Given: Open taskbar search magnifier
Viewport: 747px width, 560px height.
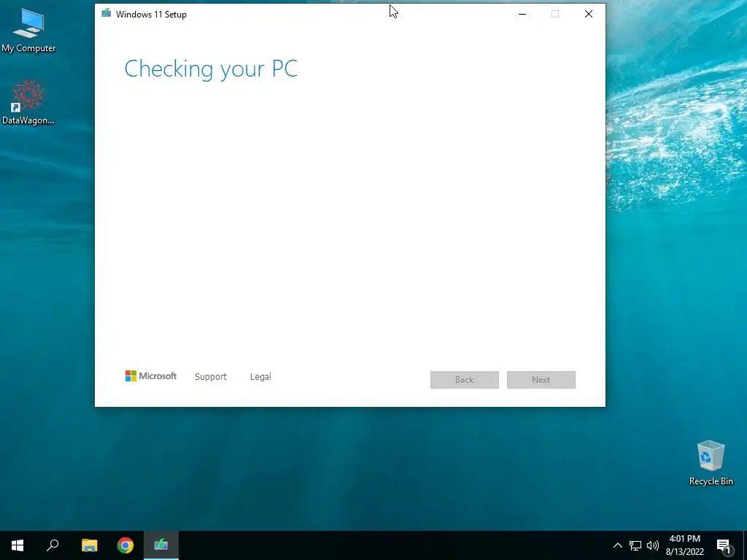Looking at the screenshot, I should coord(53,545).
